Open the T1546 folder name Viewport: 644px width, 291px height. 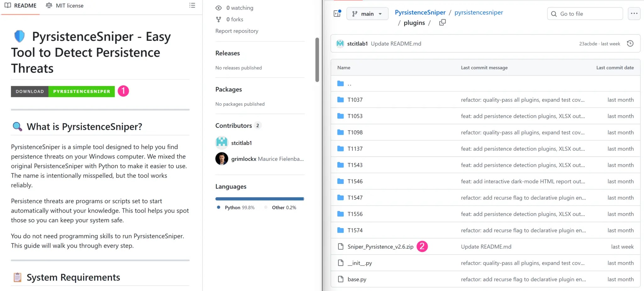click(355, 182)
